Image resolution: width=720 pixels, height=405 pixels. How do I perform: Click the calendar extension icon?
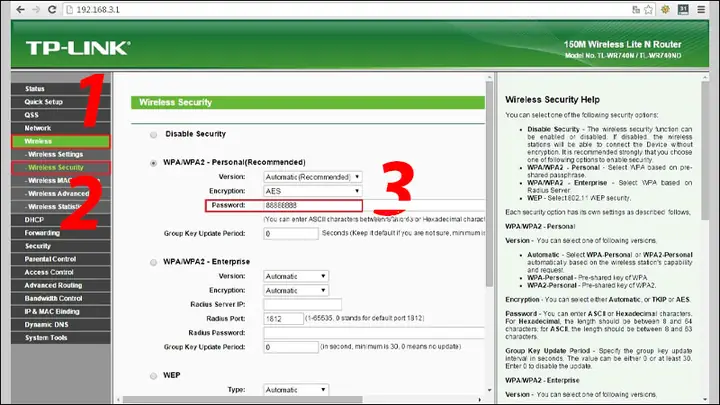pos(683,9)
